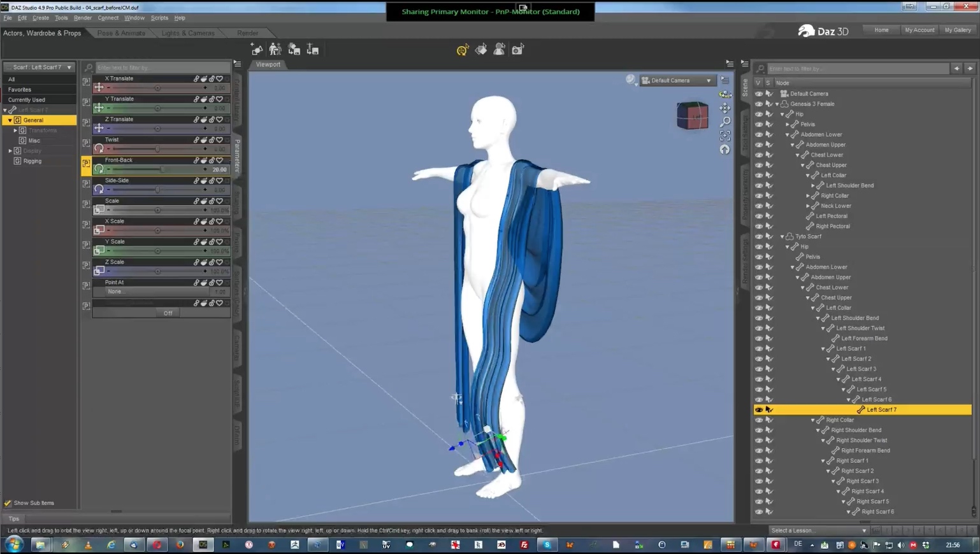Toggle selectable arrow for Neck Lower

pyautogui.click(x=769, y=206)
